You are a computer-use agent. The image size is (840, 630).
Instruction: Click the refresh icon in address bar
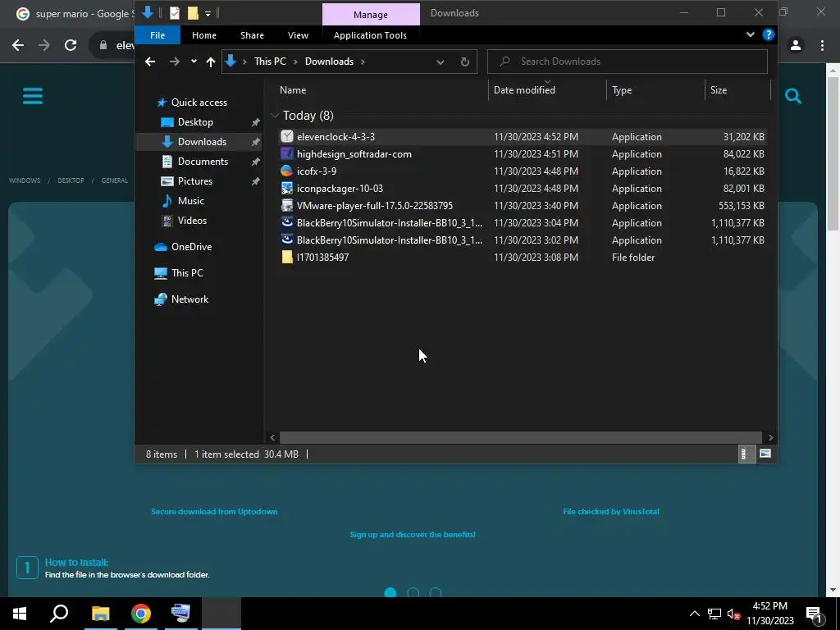(x=465, y=62)
